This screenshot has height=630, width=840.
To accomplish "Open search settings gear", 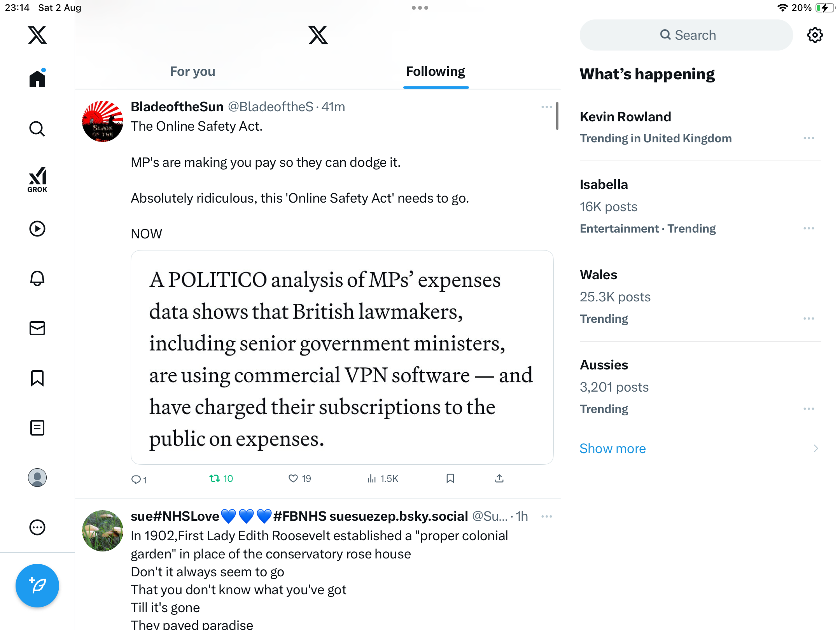I will (815, 35).
